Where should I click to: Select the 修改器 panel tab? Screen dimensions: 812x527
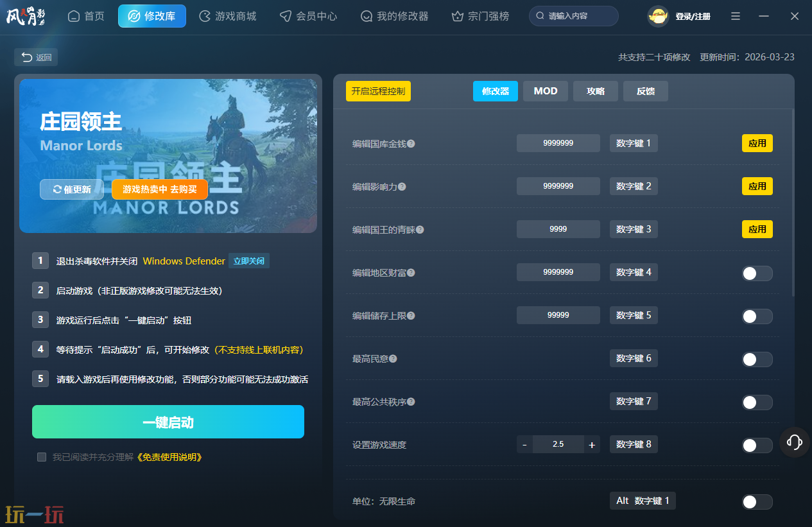click(x=496, y=91)
